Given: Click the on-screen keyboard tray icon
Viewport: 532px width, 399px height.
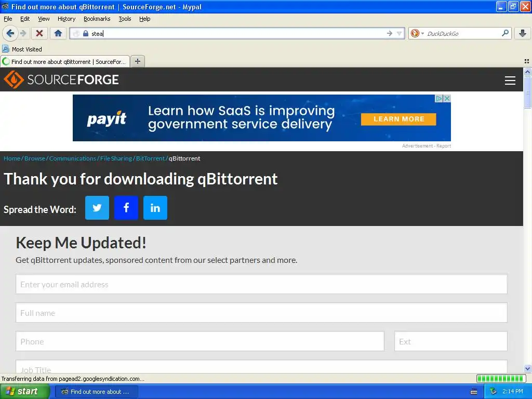Looking at the screenshot, I should pos(474,392).
